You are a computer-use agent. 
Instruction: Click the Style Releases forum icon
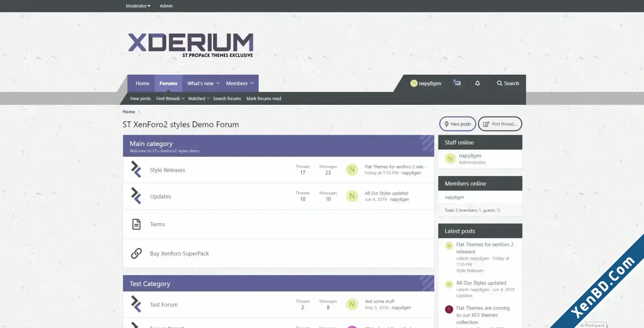(136, 170)
